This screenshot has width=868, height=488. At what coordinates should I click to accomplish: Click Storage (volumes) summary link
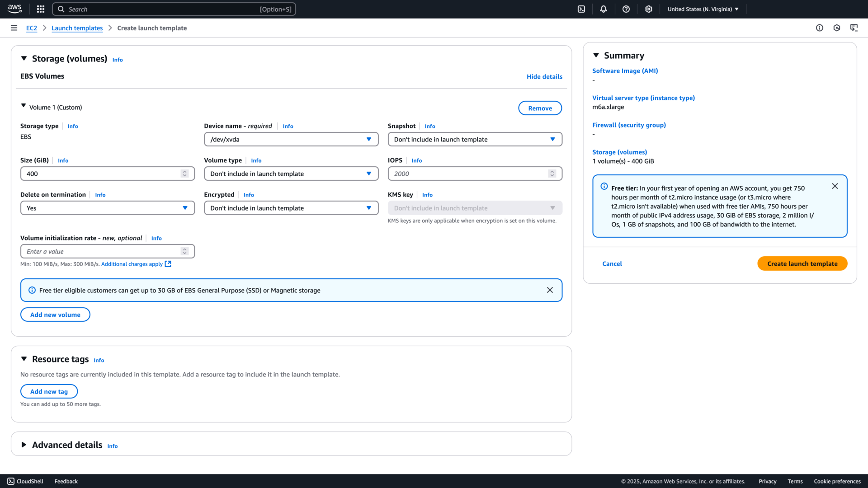coord(619,152)
